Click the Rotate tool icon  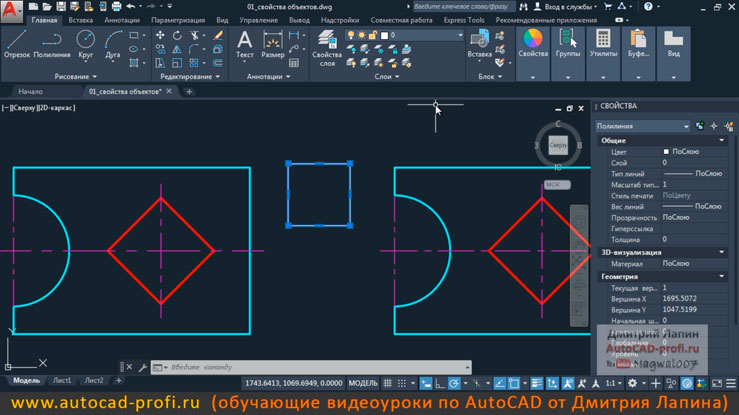[x=177, y=35]
